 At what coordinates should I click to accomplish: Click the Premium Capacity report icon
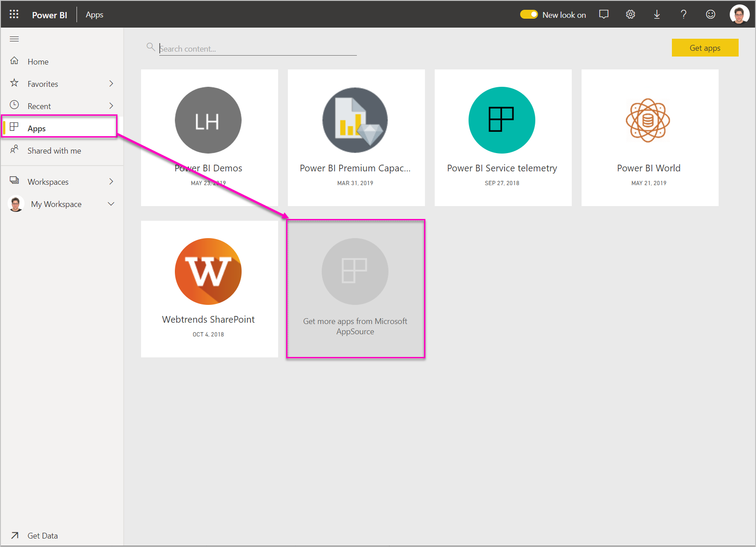pos(355,120)
